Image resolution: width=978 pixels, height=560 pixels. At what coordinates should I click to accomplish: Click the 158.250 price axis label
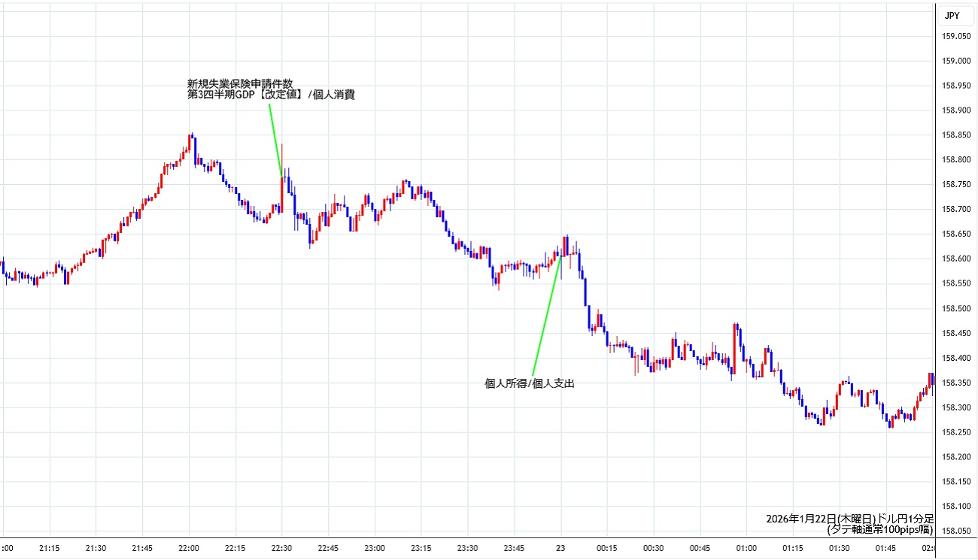pos(956,432)
